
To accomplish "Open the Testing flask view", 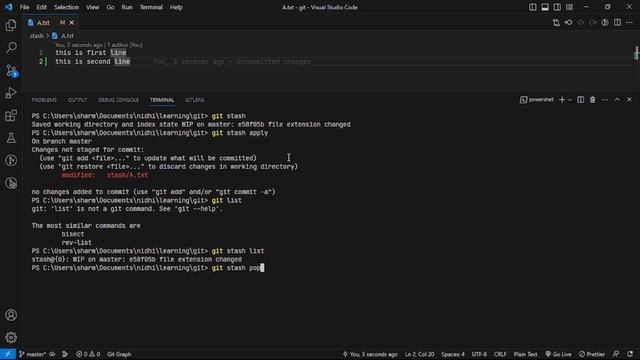I will [11, 138].
